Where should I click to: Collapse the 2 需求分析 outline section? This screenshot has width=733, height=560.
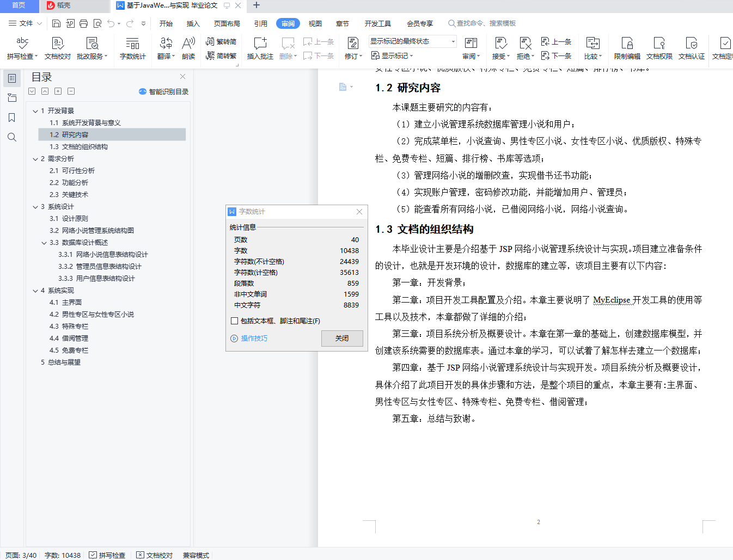tap(35, 159)
